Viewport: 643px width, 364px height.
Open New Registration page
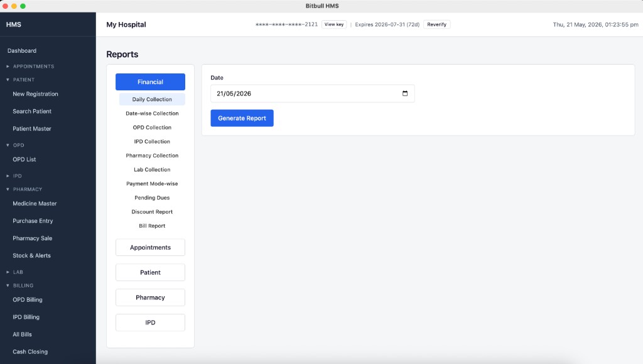[x=35, y=94]
